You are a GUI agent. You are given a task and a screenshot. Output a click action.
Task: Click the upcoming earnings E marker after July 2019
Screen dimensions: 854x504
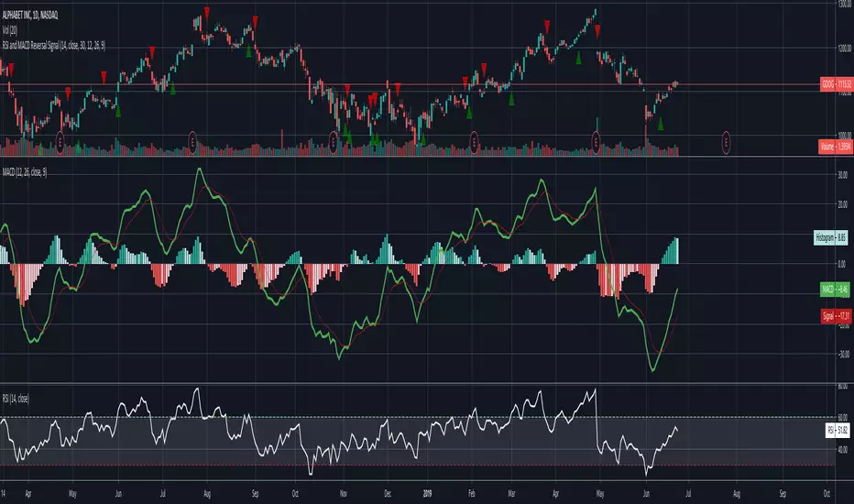[x=726, y=142]
